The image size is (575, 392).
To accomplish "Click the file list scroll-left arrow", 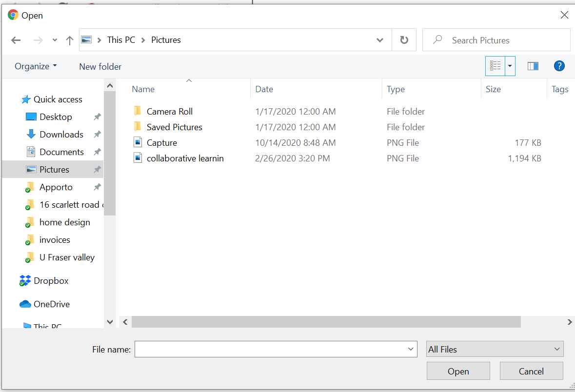I will point(125,322).
